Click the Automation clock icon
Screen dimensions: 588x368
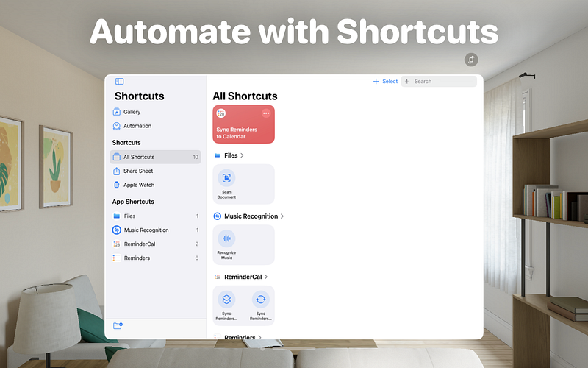point(117,126)
